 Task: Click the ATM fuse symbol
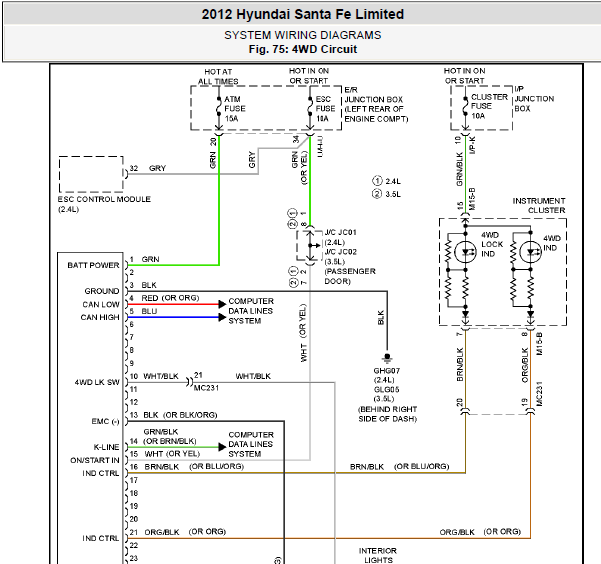click(x=218, y=107)
